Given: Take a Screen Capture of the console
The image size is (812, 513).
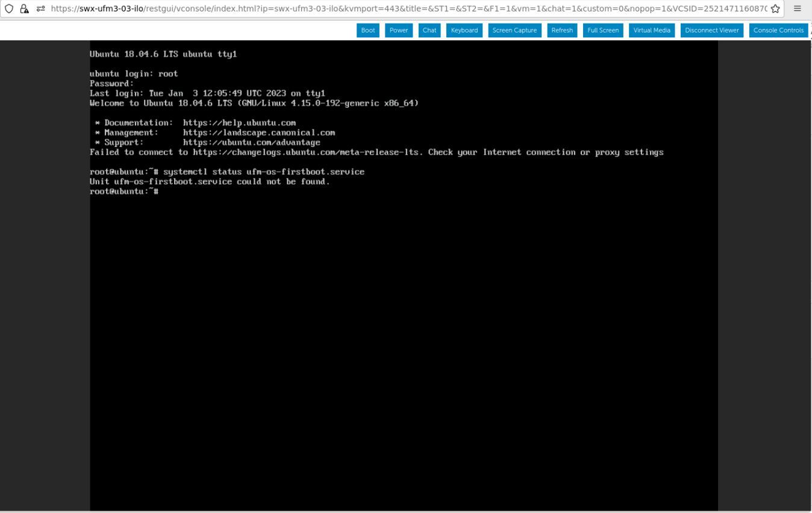Looking at the screenshot, I should click(x=514, y=30).
